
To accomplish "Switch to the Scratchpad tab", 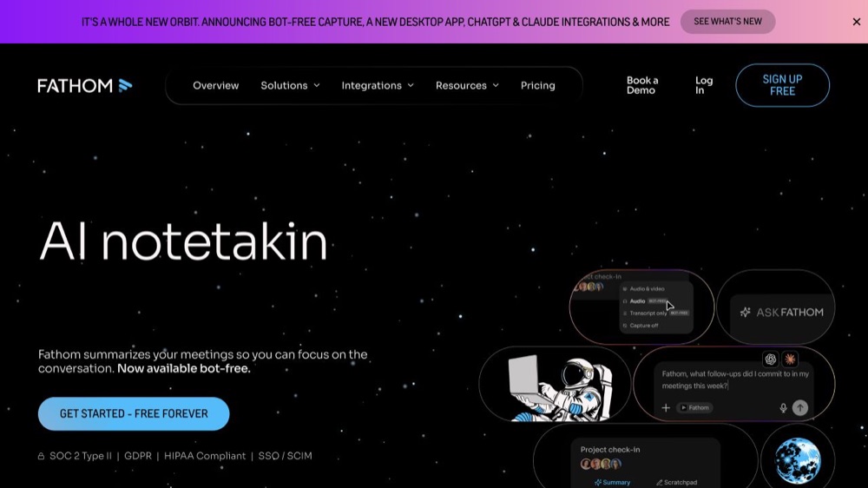I will [x=676, y=483].
